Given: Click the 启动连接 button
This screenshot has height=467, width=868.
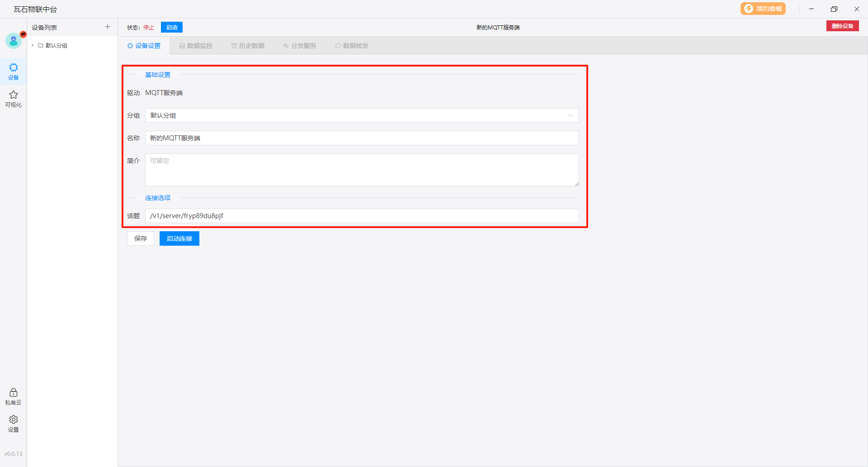Looking at the screenshot, I should pyautogui.click(x=179, y=238).
